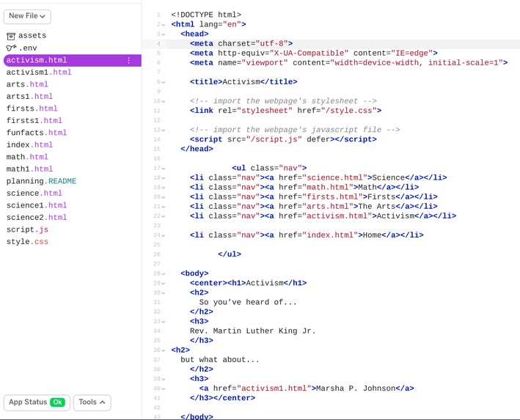The height and width of the screenshot is (420, 520).
Task: Toggle fold arrow on line 36 h2
Action: [163, 350]
